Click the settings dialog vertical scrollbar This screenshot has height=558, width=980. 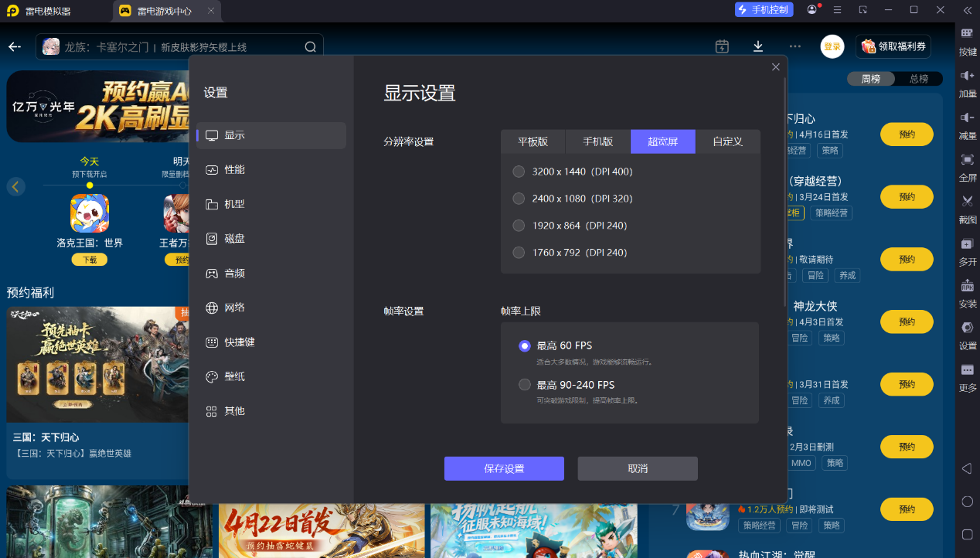point(785,193)
